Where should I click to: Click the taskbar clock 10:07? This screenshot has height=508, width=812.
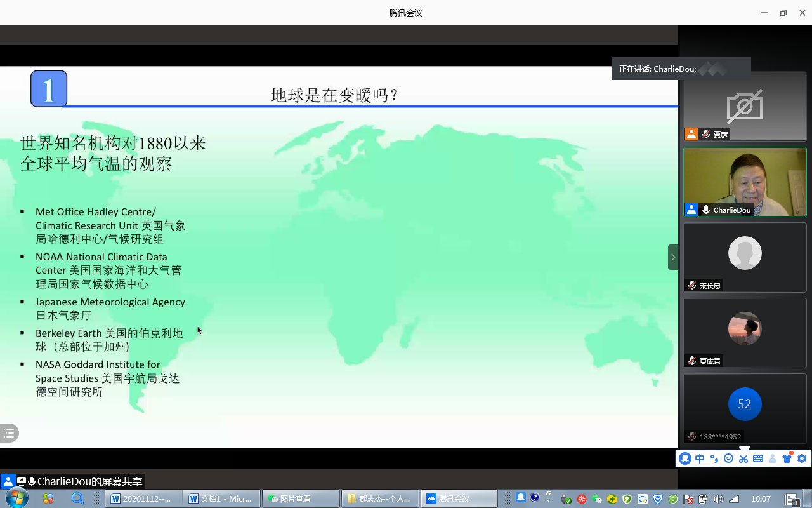pos(761,499)
